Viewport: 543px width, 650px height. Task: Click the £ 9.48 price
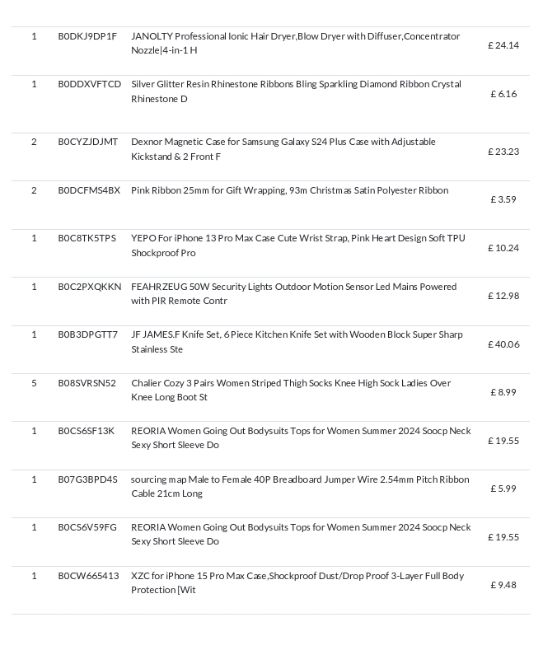click(503, 585)
